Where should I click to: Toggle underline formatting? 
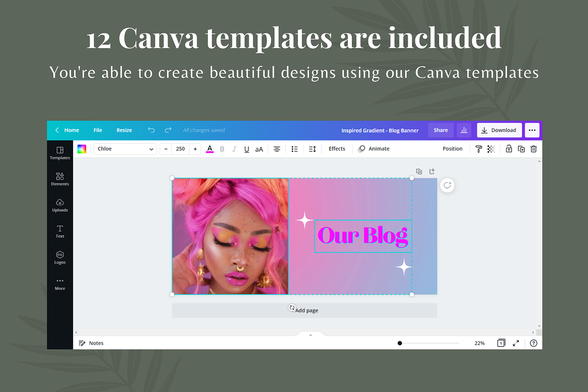[246, 149]
